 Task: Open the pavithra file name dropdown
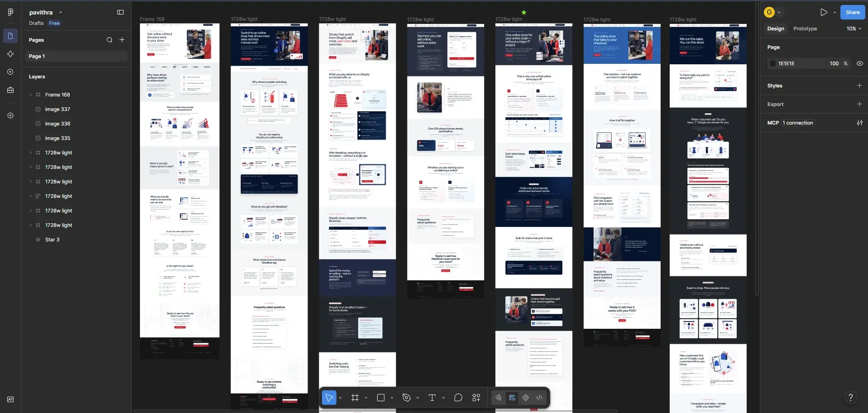tap(61, 12)
